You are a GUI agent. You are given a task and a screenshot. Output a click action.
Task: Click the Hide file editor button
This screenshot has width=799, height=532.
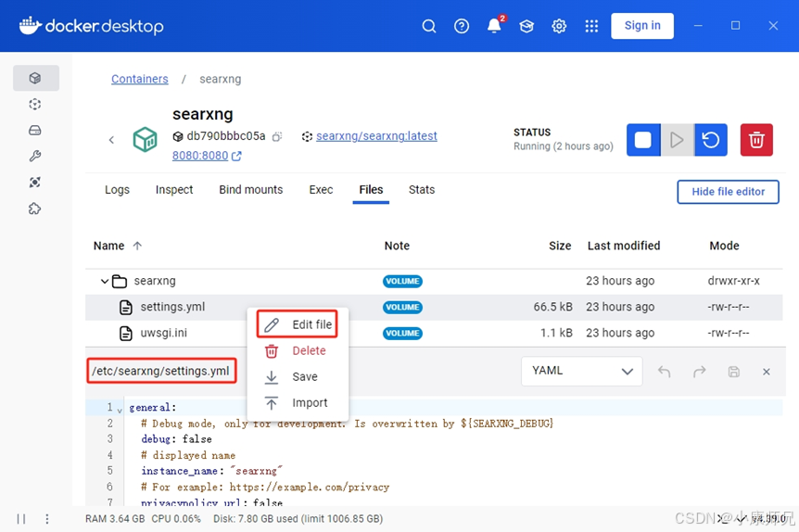[728, 192]
